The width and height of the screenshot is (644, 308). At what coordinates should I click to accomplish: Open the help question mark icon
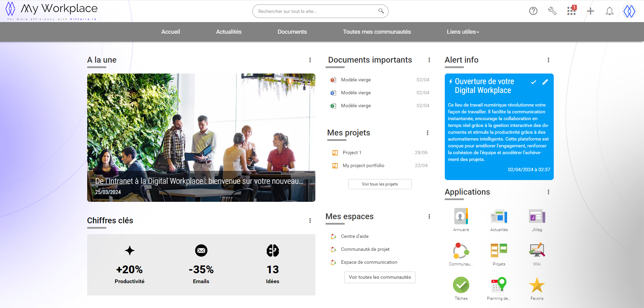coord(533,11)
